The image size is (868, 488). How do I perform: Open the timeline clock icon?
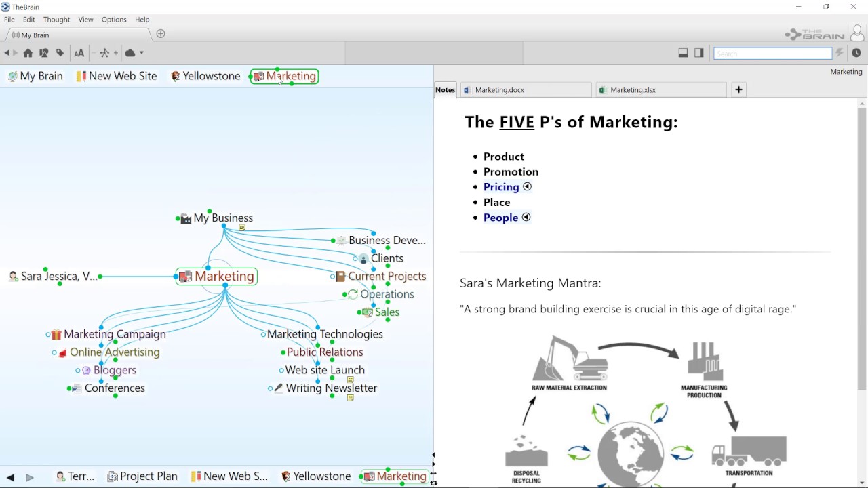click(x=856, y=53)
